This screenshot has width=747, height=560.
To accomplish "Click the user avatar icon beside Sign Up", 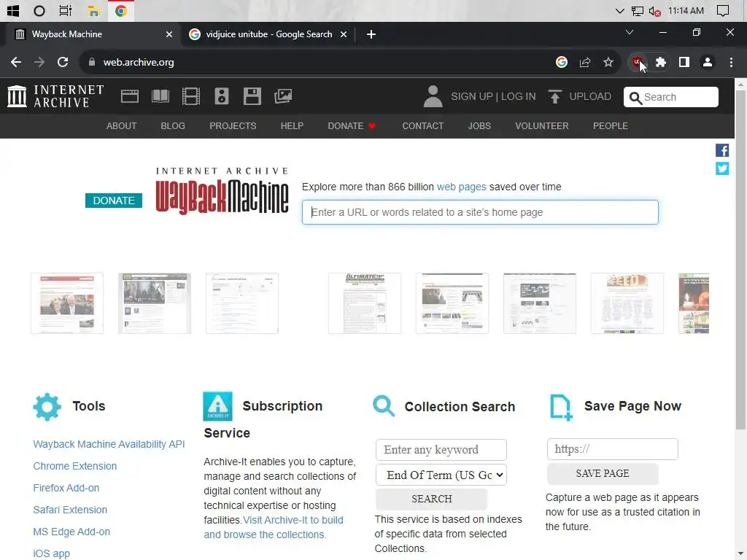I will (433, 96).
